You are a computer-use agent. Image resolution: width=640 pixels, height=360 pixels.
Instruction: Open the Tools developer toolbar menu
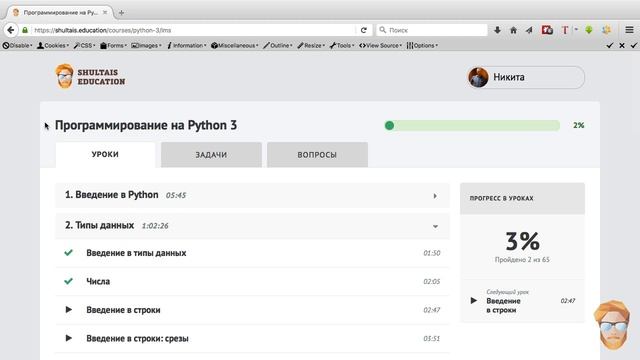342,45
